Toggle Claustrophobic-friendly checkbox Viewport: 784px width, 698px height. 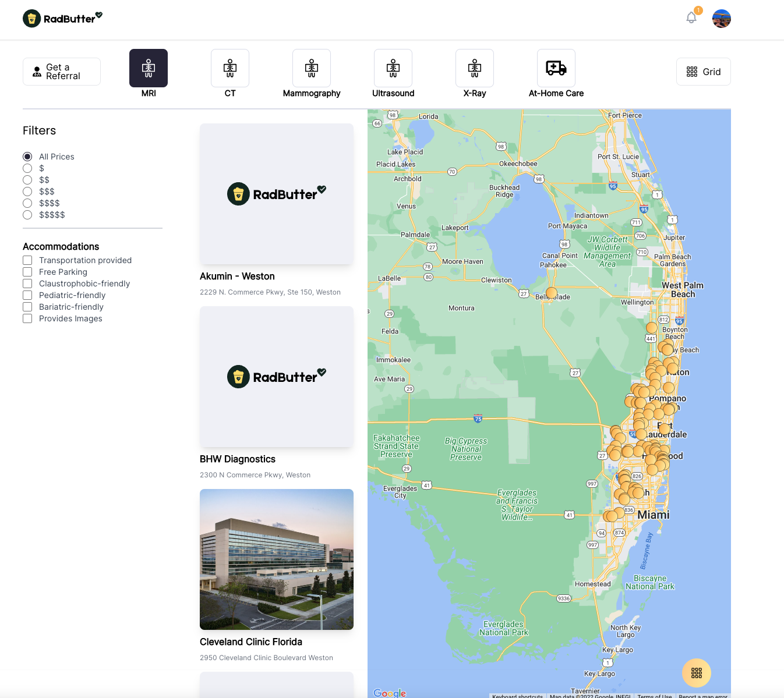point(27,284)
